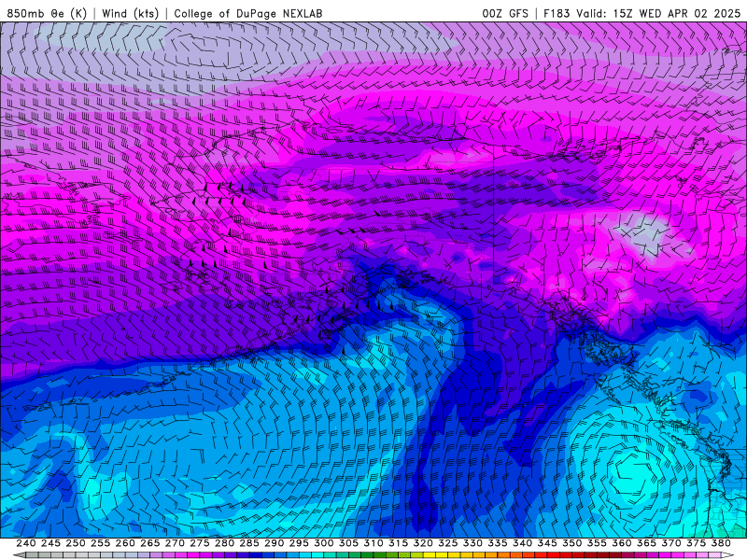Select the 365 value on the color scale
747x560 pixels.
646,543
